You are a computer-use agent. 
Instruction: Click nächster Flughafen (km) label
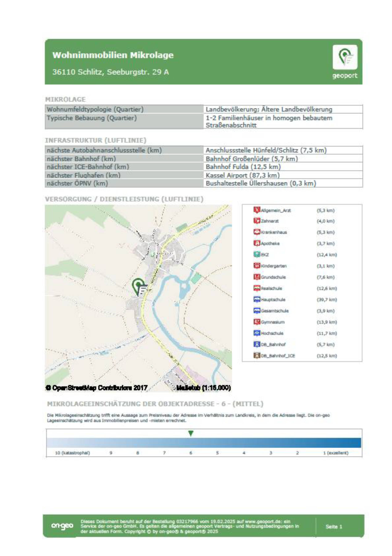pyautogui.click(x=83, y=175)
